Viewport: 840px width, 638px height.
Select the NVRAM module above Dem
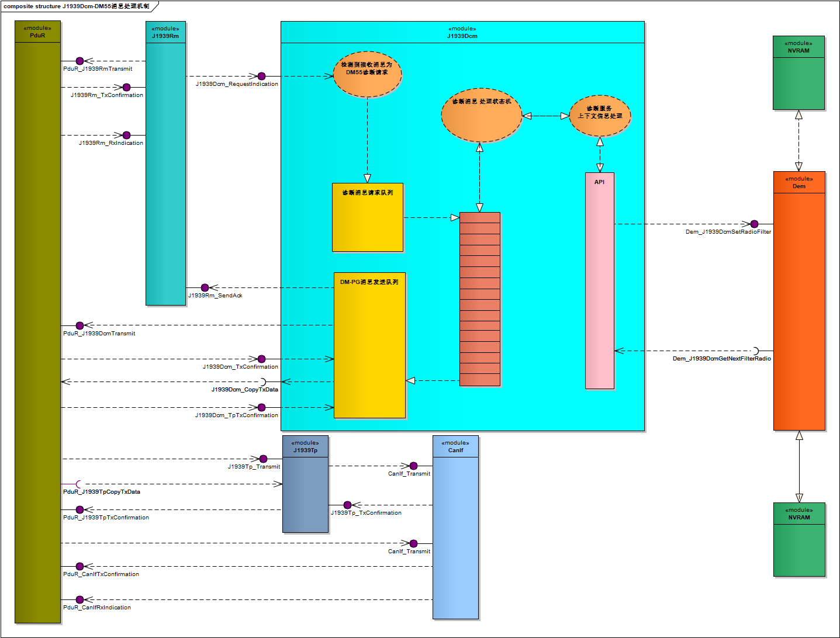point(798,72)
